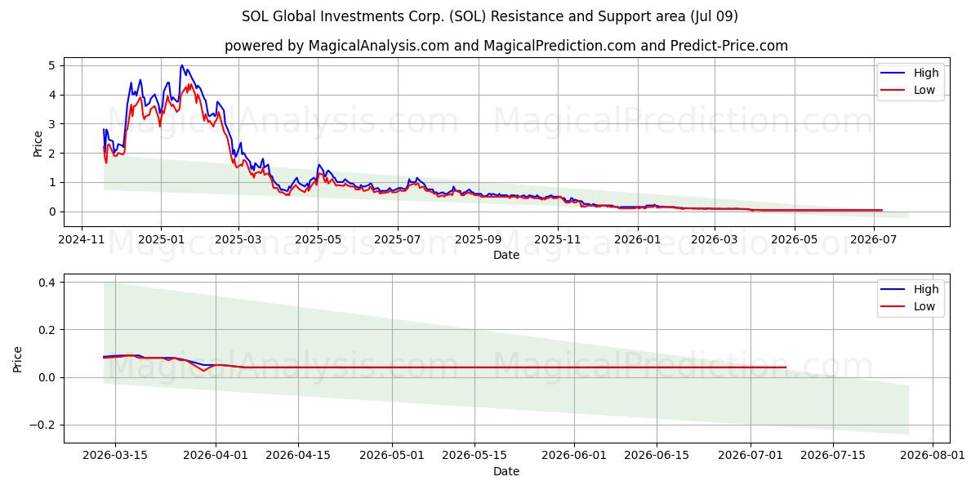Click the chart title mentioning SOL Global Investments
Image resolution: width=980 pixels, height=490 pixels.
[490, 16]
